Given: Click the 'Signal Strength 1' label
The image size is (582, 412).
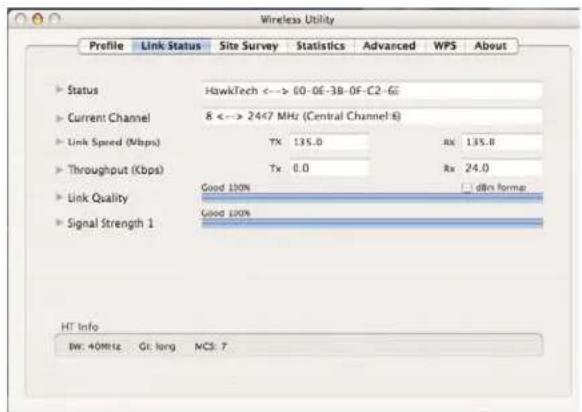Looking at the screenshot, I should coord(110,223).
